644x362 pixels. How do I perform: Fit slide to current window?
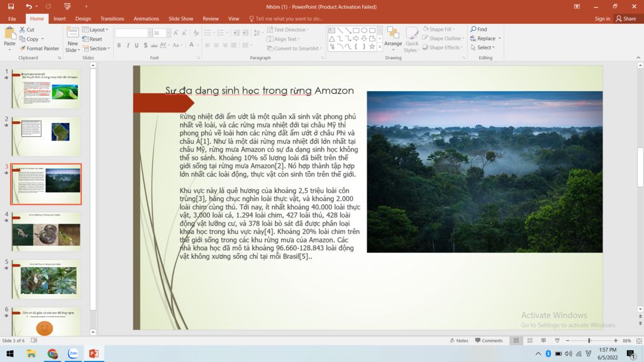coord(638,341)
